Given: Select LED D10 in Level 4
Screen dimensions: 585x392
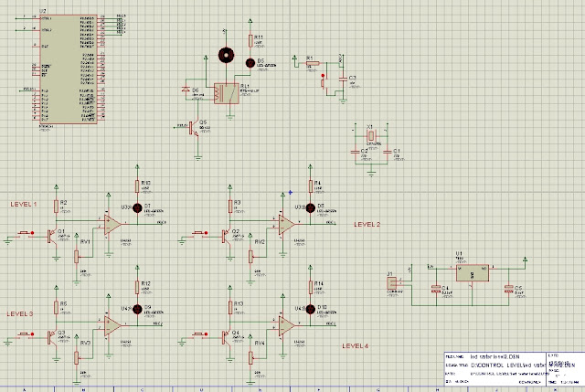Looking at the screenshot, I should tap(311, 309).
